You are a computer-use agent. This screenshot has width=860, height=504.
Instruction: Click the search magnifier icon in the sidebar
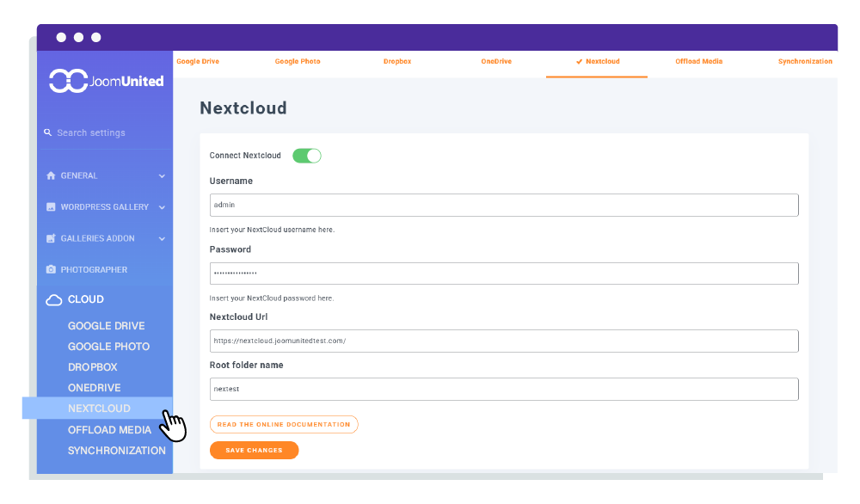pyautogui.click(x=47, y=132)
